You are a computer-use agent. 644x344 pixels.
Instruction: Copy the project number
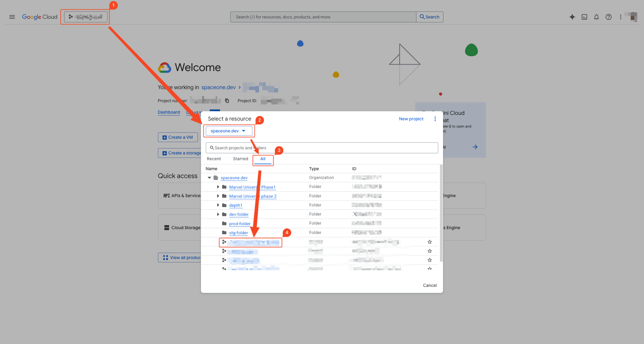pos(227,101)
